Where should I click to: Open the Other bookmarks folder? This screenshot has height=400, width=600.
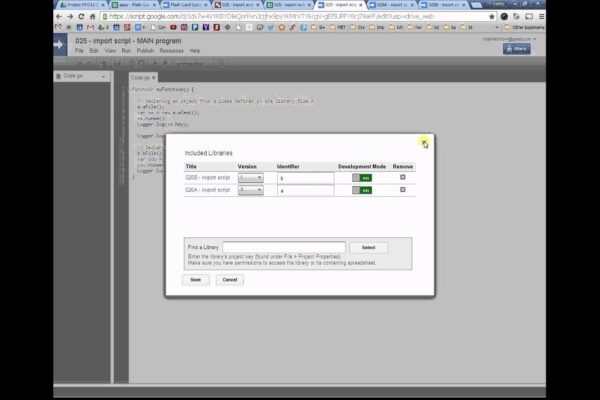tap(524, 27)
